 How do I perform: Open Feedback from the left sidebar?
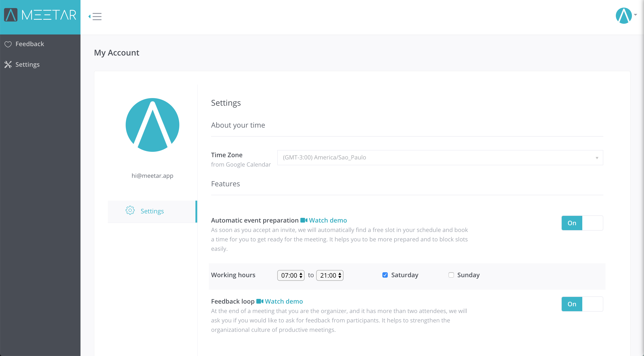point(30,44)
